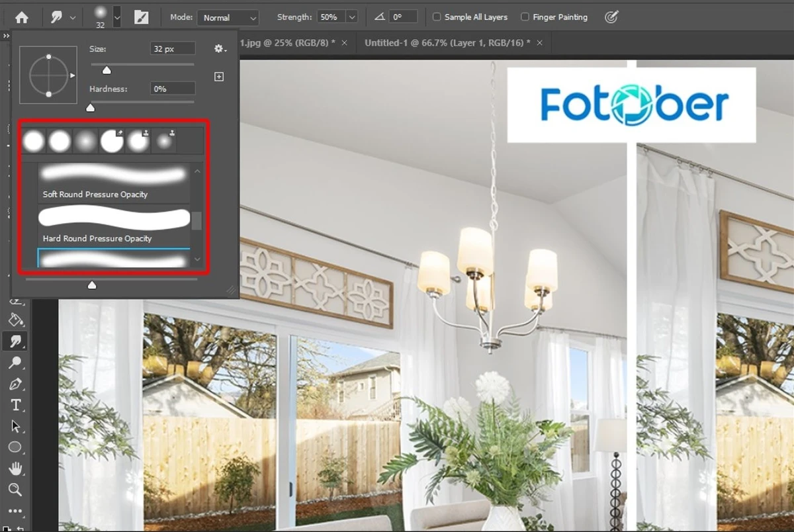
Task: Open the brush settings panel toggle icon
Action: point(141,17)
